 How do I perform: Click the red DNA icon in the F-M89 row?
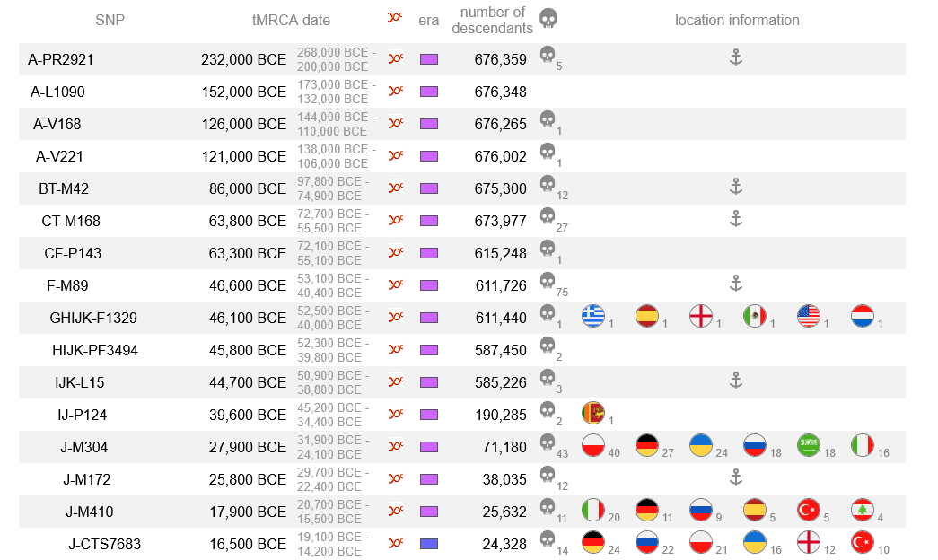tap(396, 284)
